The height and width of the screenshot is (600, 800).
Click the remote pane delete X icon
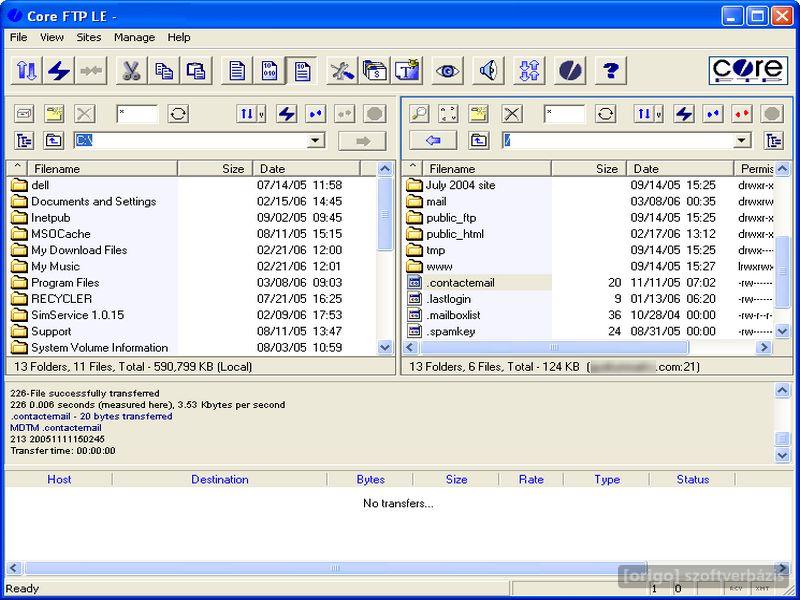(x=512, y=114)
